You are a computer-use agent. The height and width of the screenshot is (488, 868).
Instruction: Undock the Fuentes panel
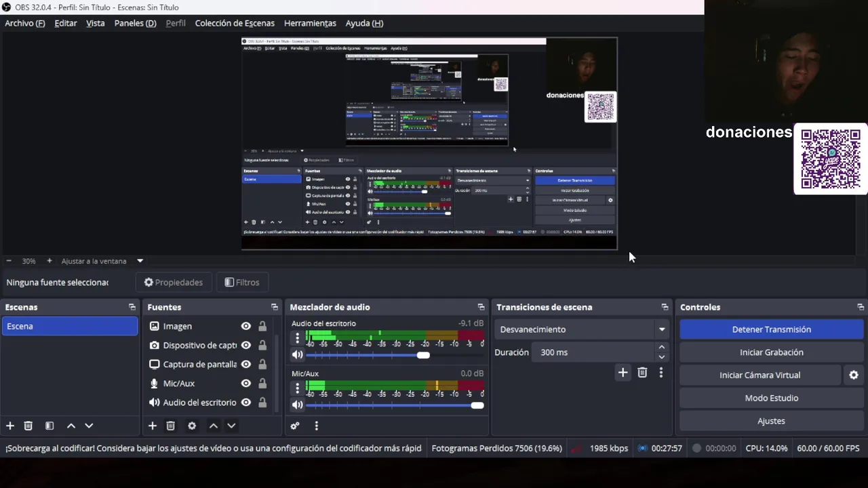tap(274, 307)
